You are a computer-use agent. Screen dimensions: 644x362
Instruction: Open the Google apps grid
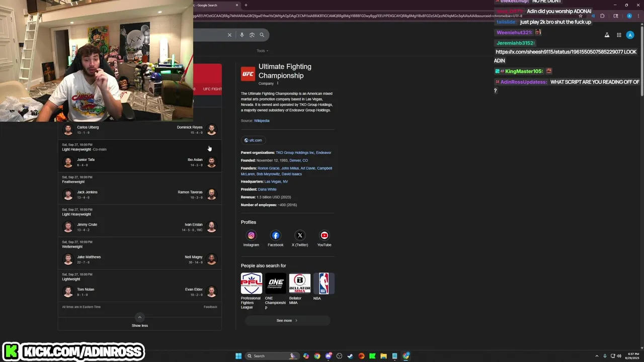(619, 35)
